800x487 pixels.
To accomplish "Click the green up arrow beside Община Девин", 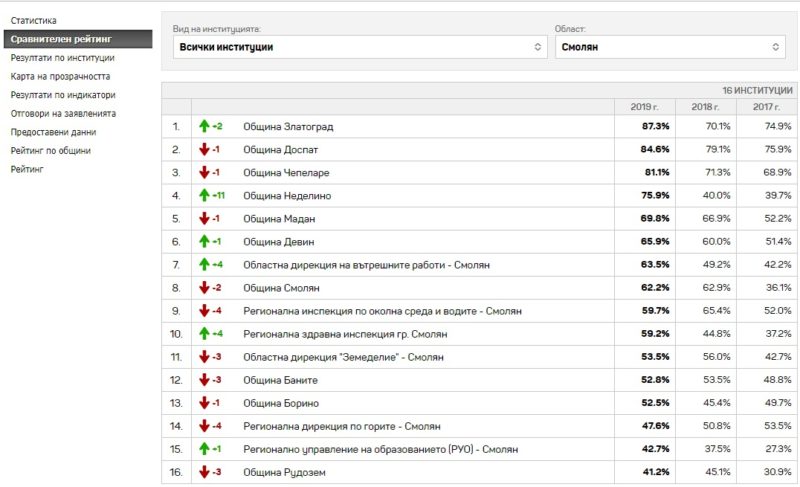I will 205,241.
